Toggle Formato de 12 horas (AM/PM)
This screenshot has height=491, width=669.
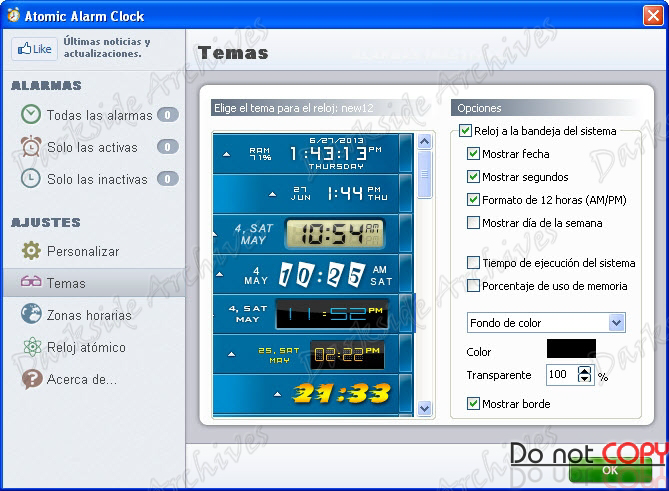coord(473,200)
